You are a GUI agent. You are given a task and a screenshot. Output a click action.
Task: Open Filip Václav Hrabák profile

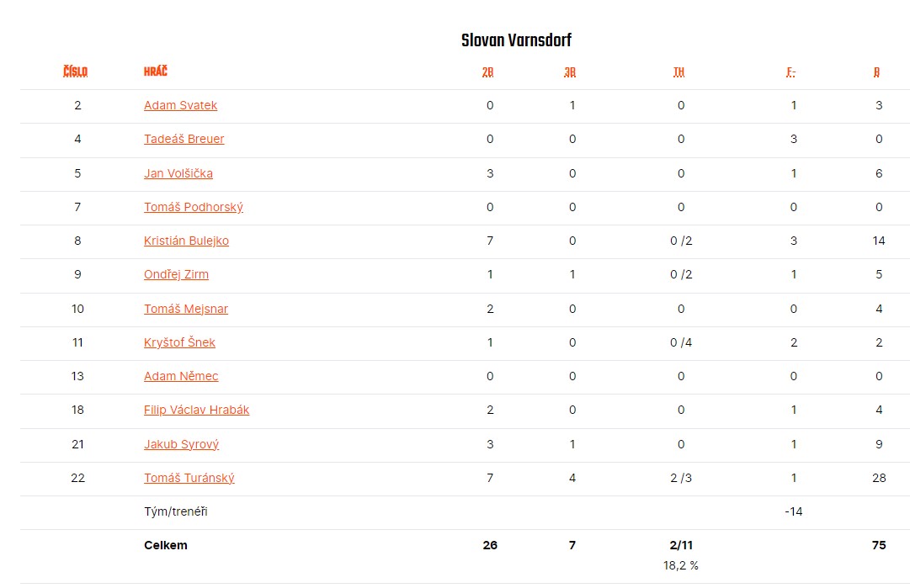196,410
